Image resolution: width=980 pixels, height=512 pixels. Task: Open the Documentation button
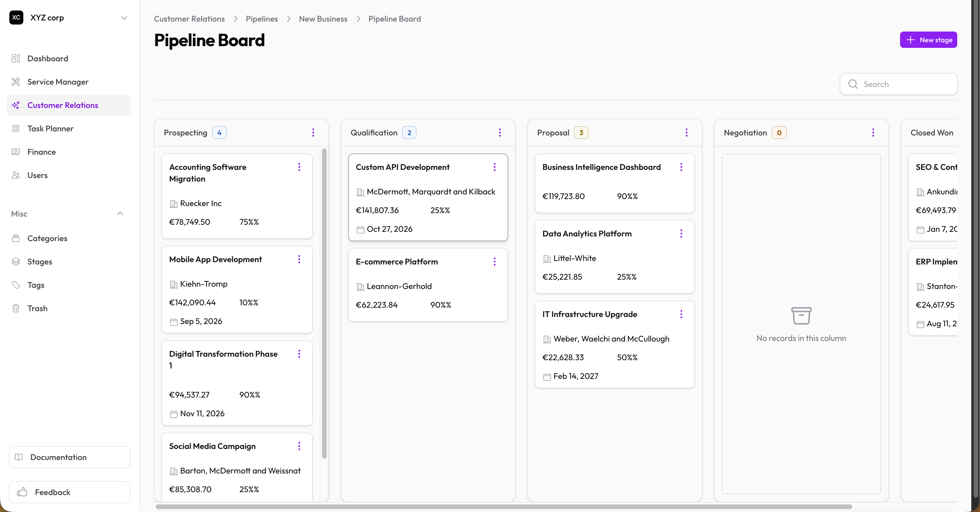70,457
